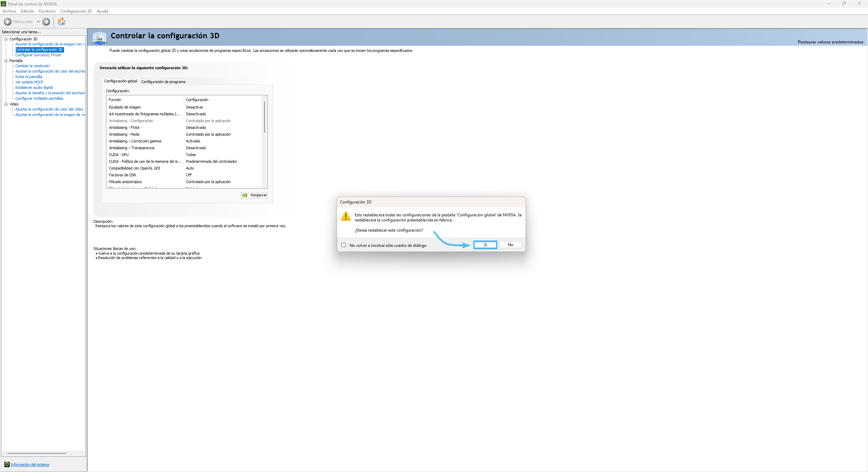Click the warning triangle icon in dialog
The width and height of the screenshot is (868, 472).
[x=346, y=216]
